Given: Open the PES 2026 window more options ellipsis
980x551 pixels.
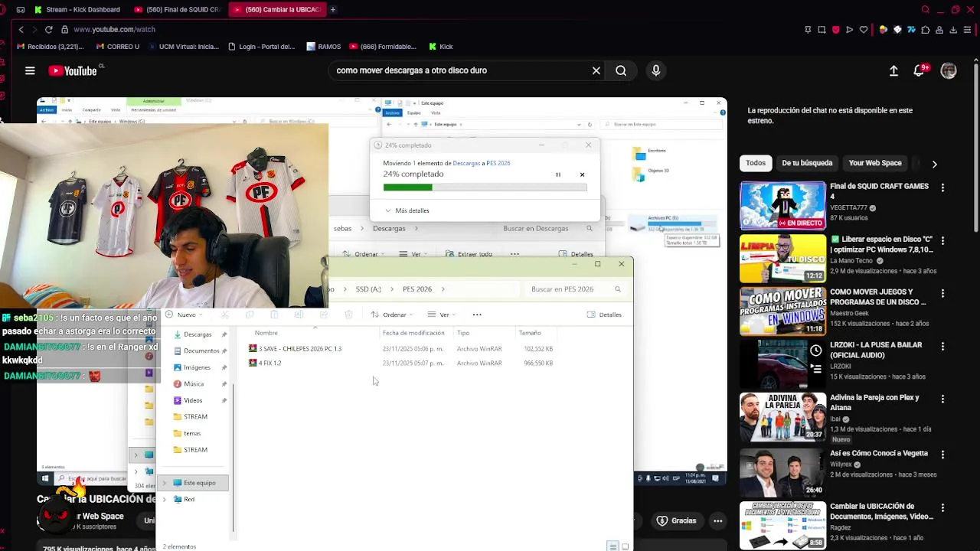Looking at the screenshot, I should point(477,315).
